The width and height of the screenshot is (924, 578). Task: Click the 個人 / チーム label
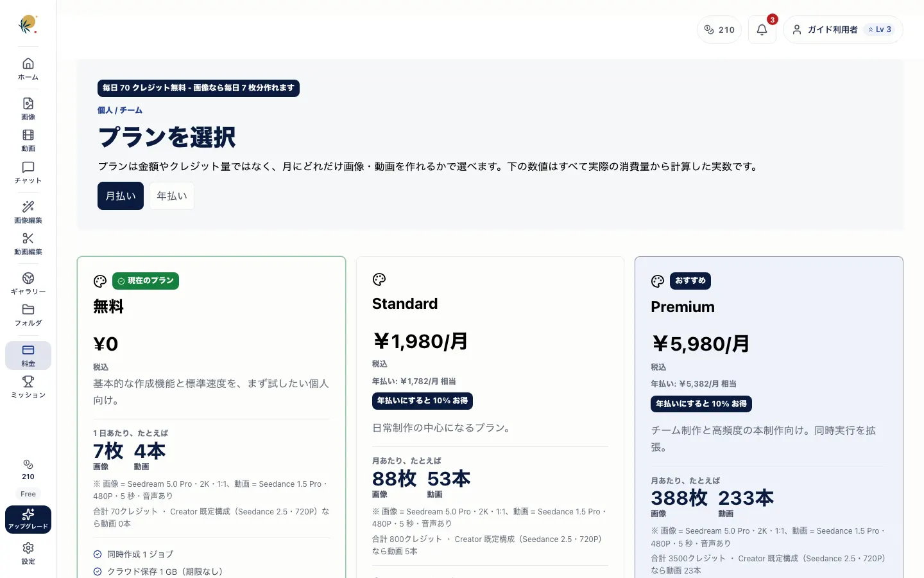click(x=120, y=110)
